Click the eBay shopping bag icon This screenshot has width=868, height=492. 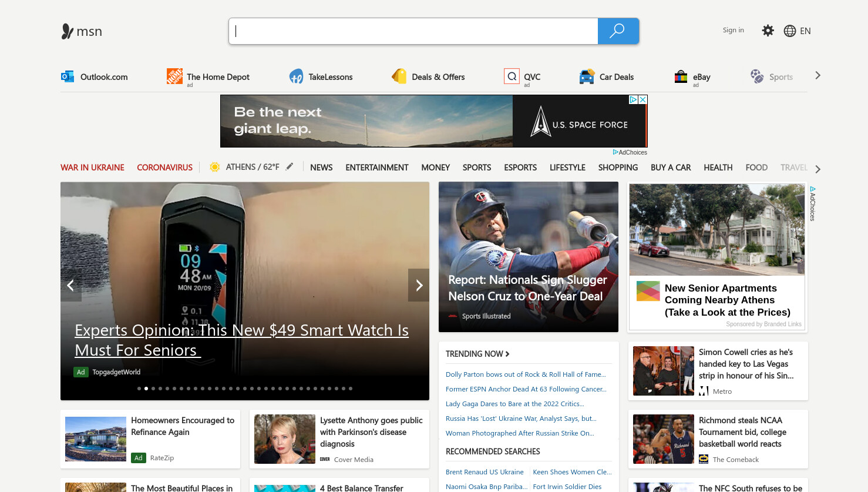pyautogui.click(x=681, y=76)
